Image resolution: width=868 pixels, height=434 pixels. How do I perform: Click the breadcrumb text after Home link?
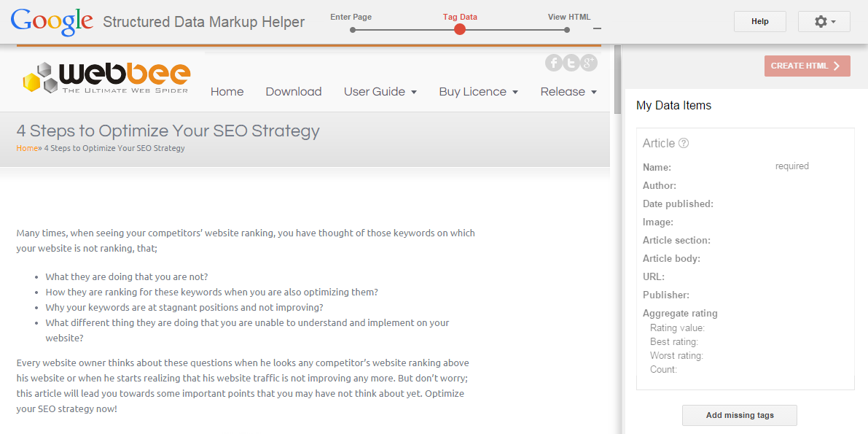[114, 148]
